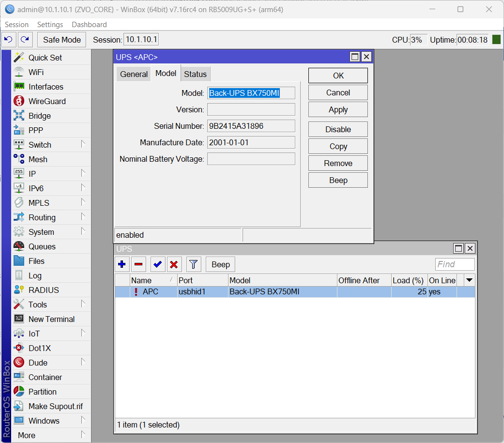Click Make Supout.rif
504x443 pixels.
[51, 406]
